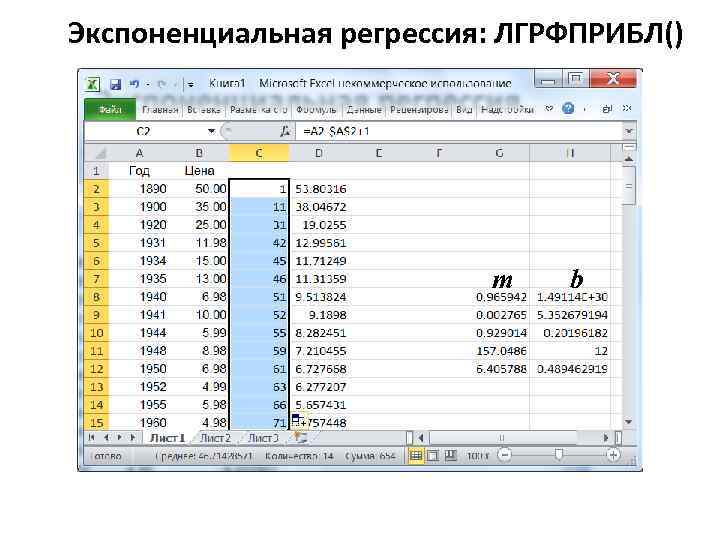720x540 pixels.
Task: Click the Select All corner button
Action: click(x=96, y=153)
